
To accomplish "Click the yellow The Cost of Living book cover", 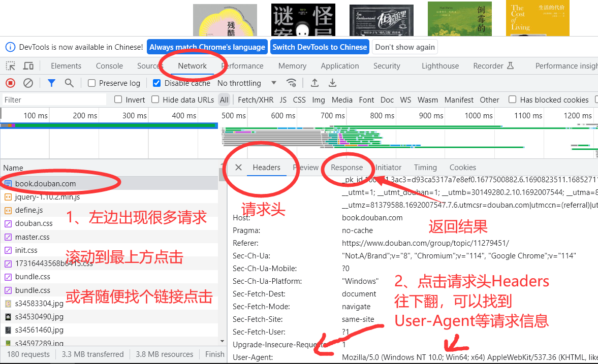I will click(x=538, y=18).
